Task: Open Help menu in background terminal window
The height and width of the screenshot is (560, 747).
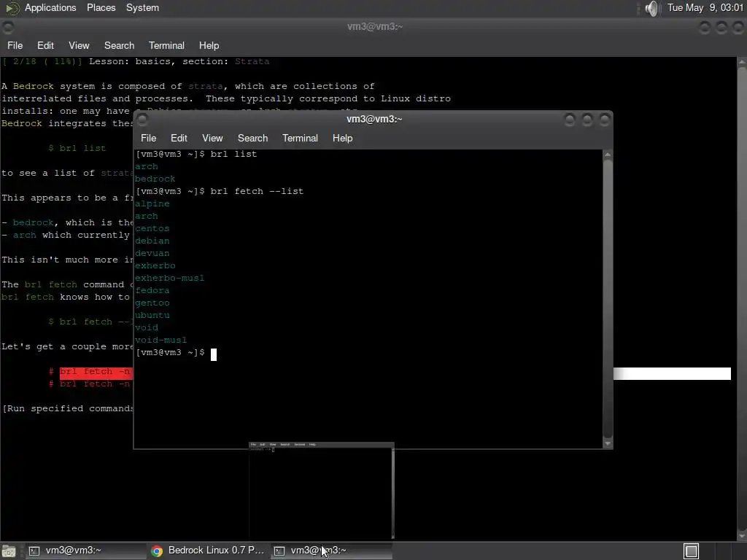Action: coord(209,45)
